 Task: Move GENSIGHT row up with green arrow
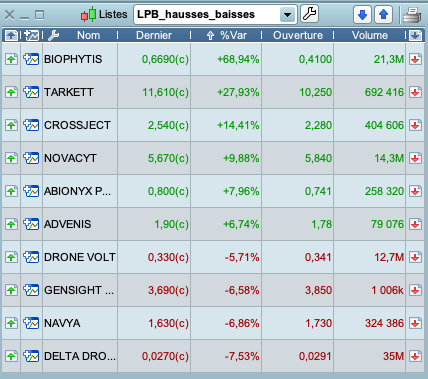(11, 290)
